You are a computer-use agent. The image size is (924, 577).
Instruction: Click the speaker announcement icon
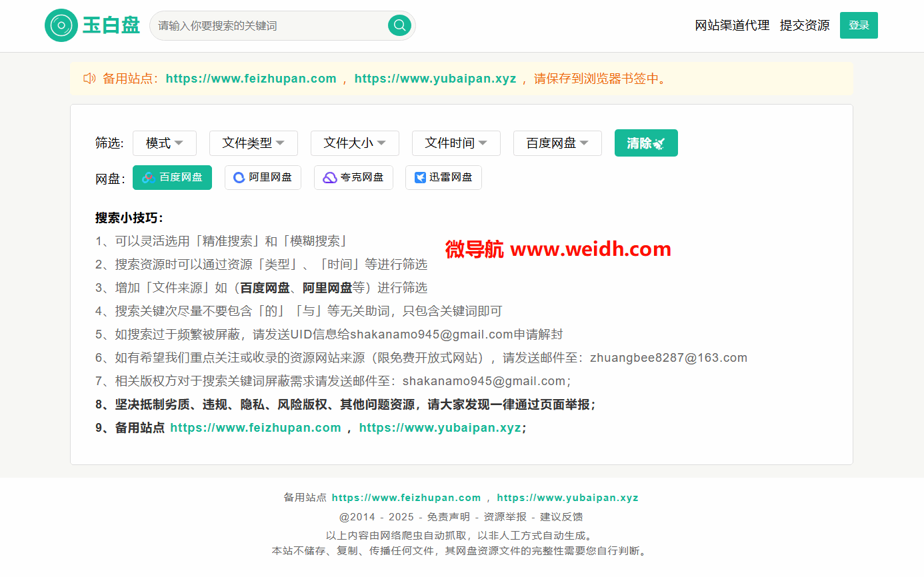pos(89,79)
